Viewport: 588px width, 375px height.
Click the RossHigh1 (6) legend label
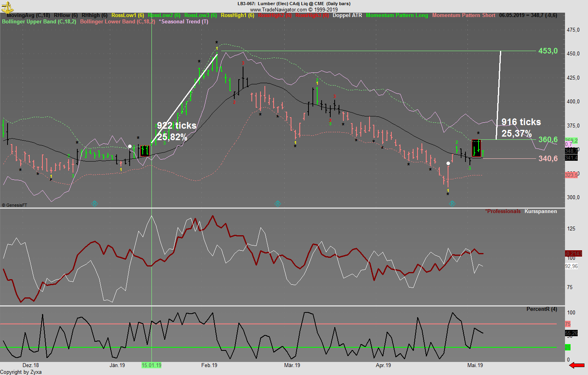coord(237,15)
